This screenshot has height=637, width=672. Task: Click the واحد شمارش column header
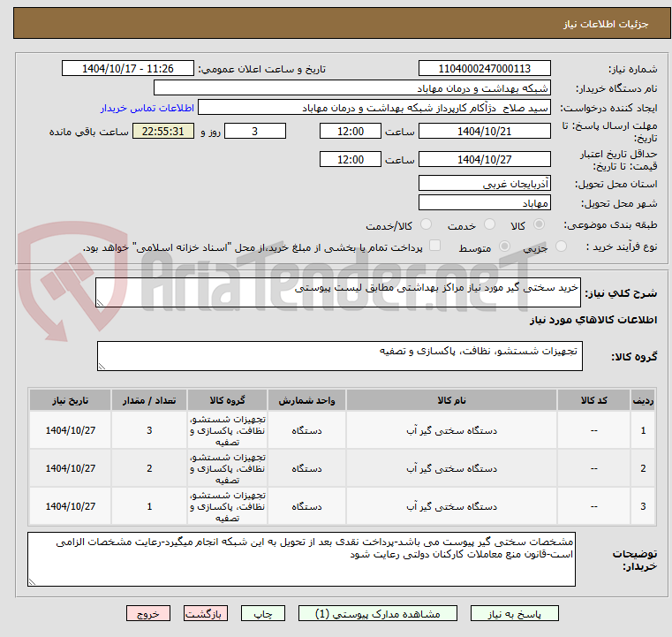(x=306, y=400)
